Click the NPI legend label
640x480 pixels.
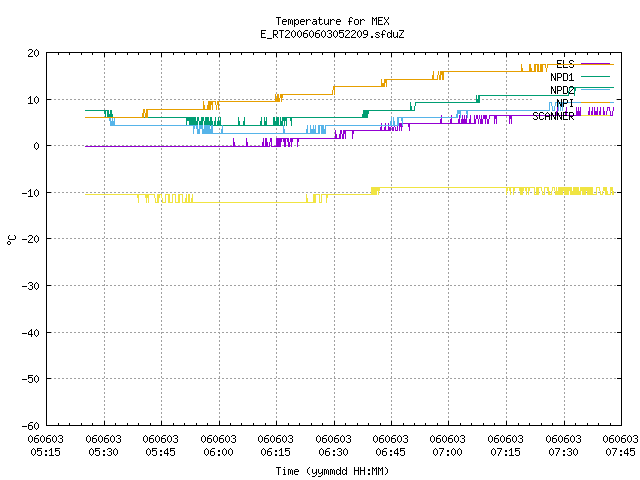pos(565,103)
